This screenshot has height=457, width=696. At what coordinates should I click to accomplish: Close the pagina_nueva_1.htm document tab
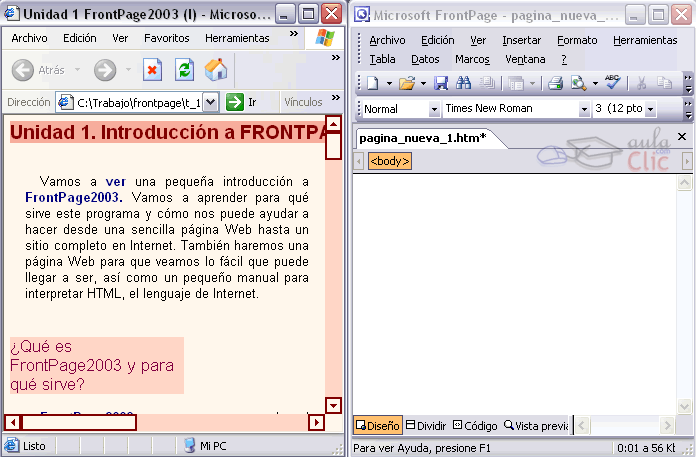(x=682, y=137)
